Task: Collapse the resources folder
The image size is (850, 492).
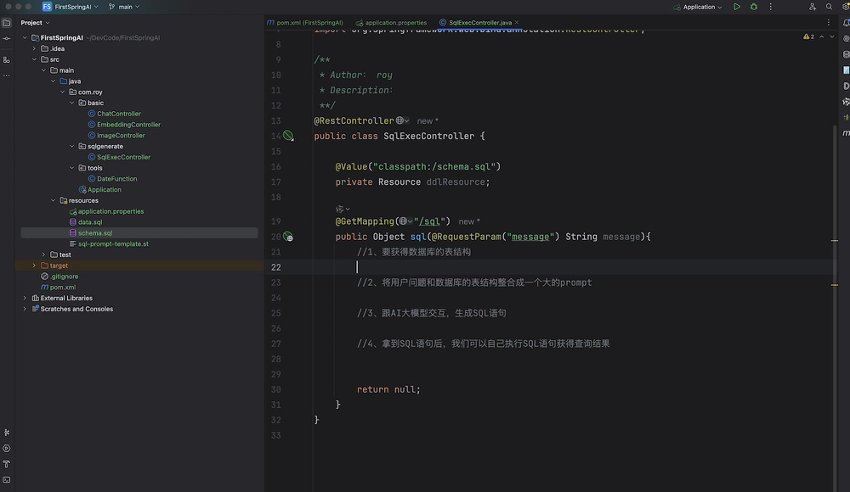Action: (53, 200)
